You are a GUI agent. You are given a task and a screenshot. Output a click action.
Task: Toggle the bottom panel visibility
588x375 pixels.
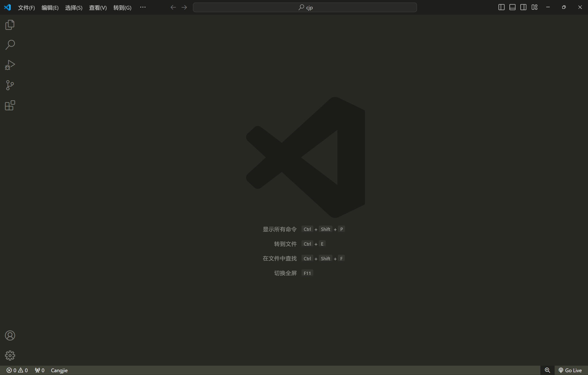(x=512, y=7)
